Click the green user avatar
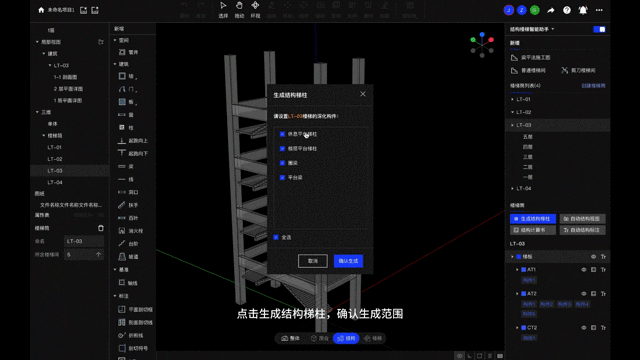 (535, 10)
